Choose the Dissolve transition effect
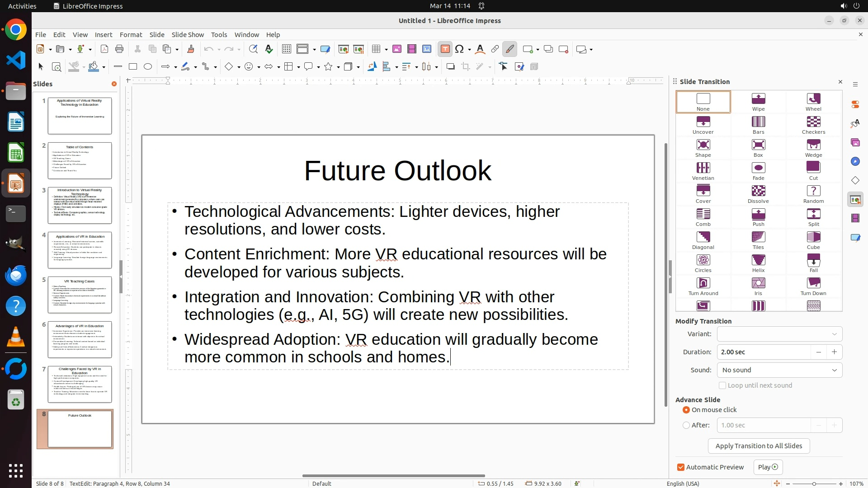Image resolution: width=868 pixels, height=488 pixels. point(758,194)
